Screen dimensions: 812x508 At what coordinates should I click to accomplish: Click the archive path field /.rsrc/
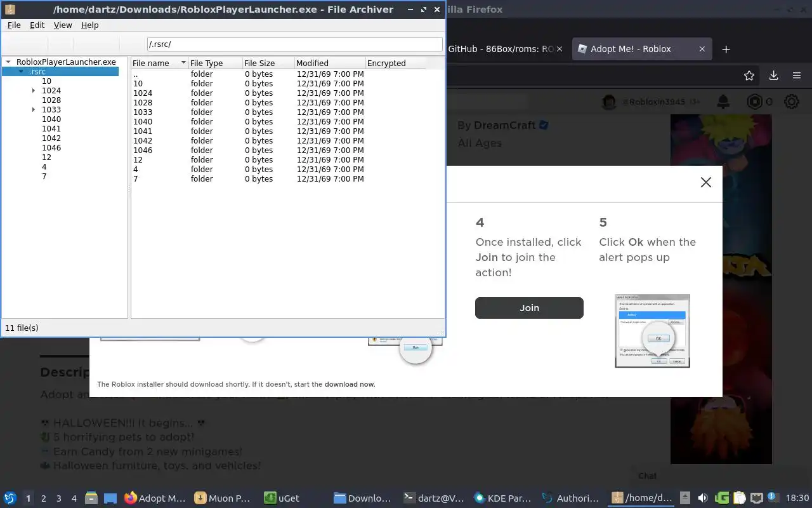pyautogui.click(x=294, y=44)
